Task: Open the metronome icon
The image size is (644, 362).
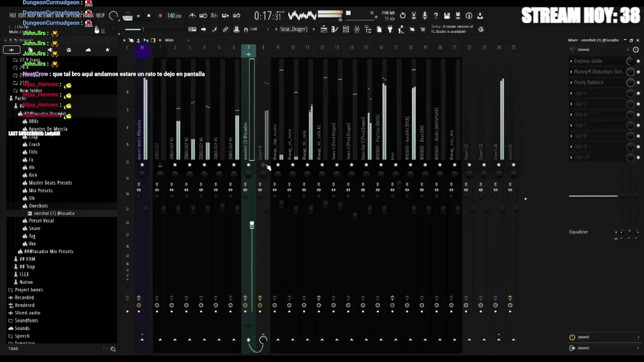Action: click(x=192, y=16)
